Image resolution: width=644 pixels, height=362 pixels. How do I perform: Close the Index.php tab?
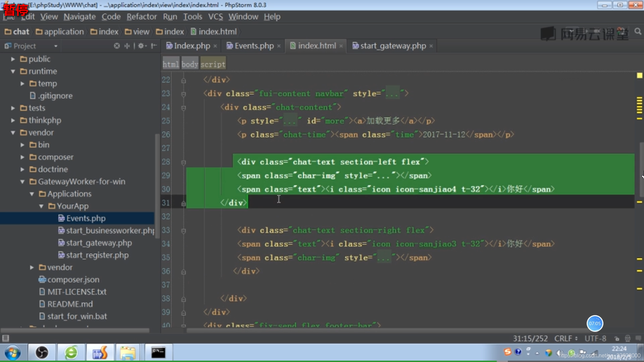(x=215, y=46)
